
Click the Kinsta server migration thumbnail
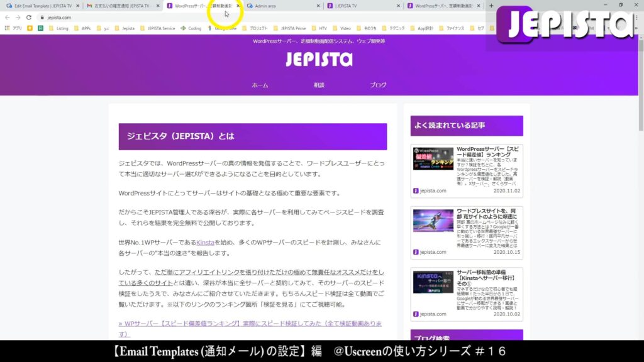coord(433,282)
